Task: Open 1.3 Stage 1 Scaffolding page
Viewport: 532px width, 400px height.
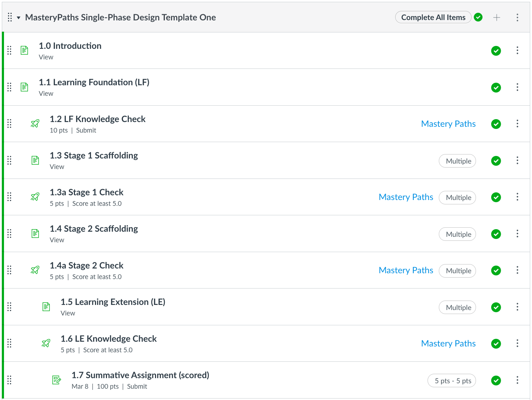Action: pyautogui.click(x=94, y=156)
